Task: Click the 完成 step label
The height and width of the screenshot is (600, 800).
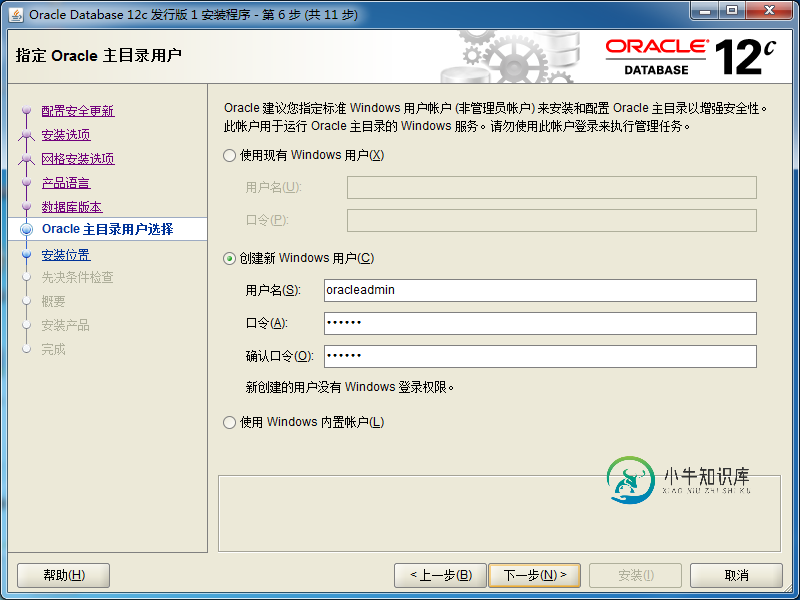Action: point(54,349)
